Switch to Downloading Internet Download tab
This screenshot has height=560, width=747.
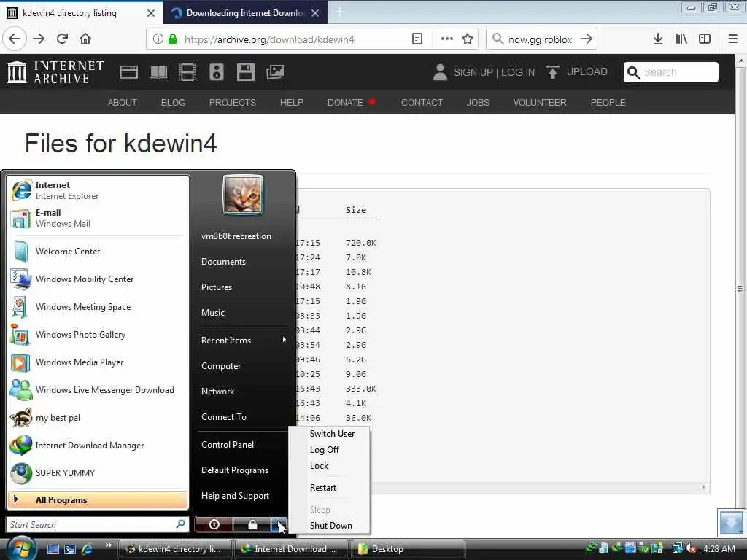point(245,13)
